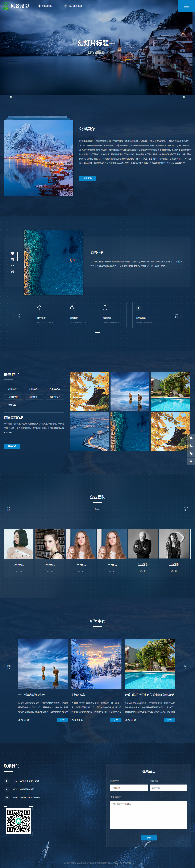Select category tab 项目分类七
Viewport: 195px width, 868px height.
[13, 405]
